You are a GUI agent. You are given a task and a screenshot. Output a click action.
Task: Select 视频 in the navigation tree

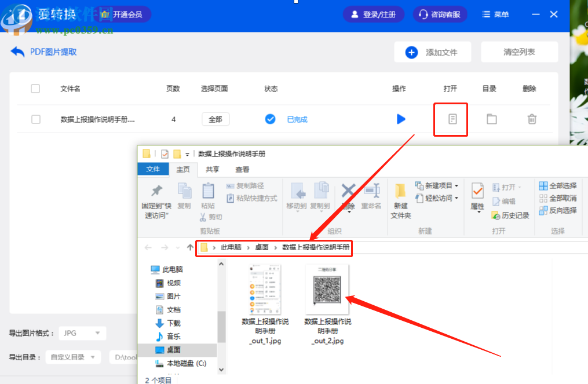coord(169,283)
